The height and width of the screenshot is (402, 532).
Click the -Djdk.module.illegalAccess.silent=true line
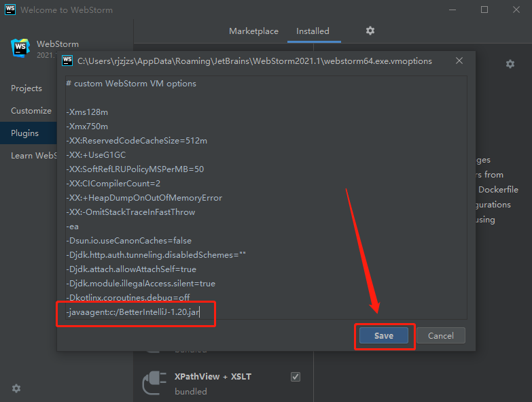coord(141,283)
